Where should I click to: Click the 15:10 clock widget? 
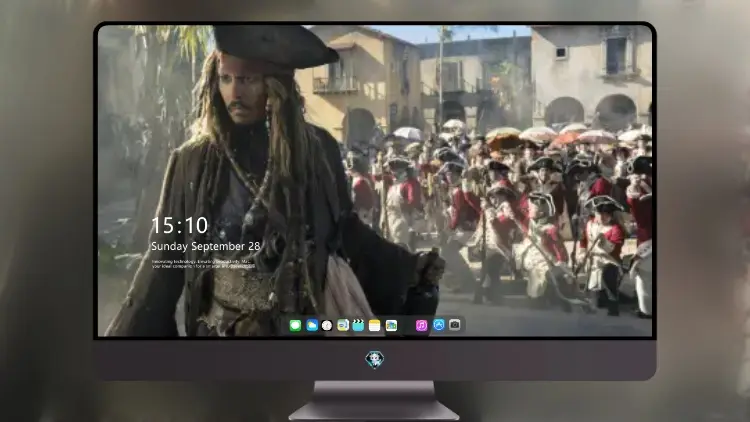tap(180, 225)
